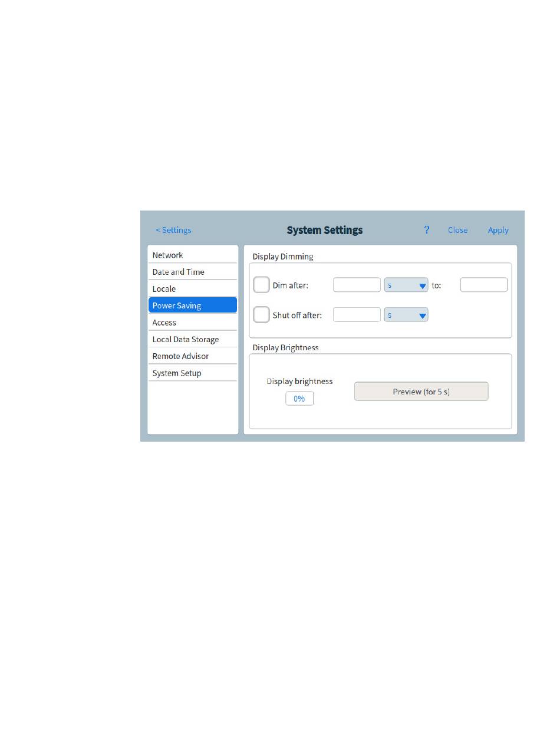Select Date and Time settings
The image size is (560, 743).
tap(193, 272)
